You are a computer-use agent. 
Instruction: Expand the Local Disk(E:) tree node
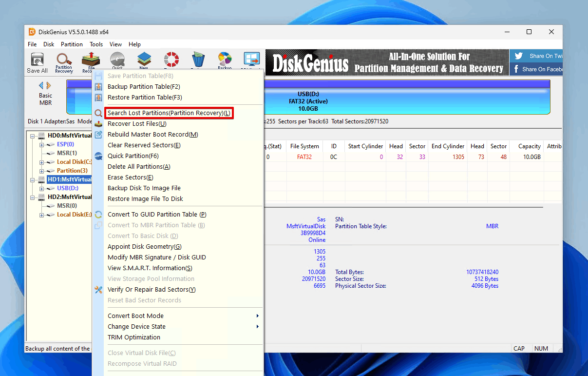41,215
